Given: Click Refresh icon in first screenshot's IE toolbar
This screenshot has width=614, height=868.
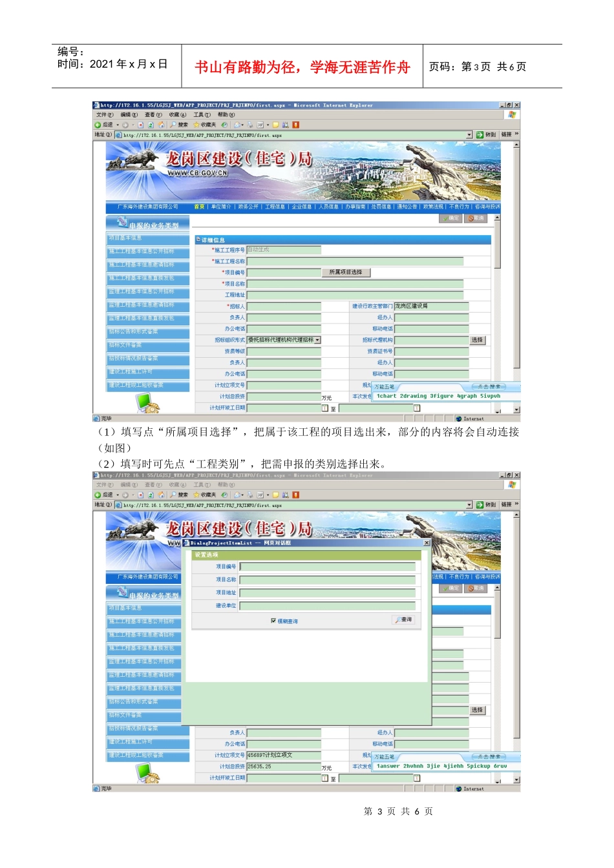Looking at the screenshot, I should 150,125.
